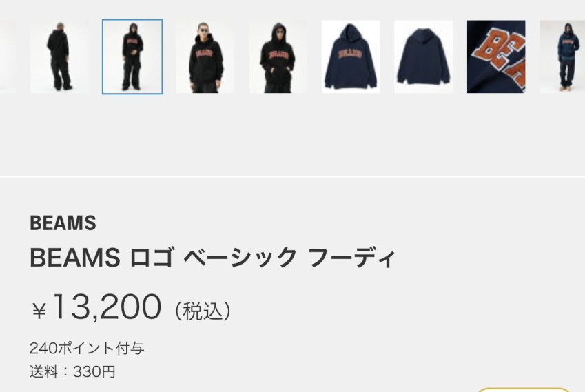The height and width of the screenshot is (392, 585).
Task: Click the empty gallery area under thumbnails
Action: point(292,134)
